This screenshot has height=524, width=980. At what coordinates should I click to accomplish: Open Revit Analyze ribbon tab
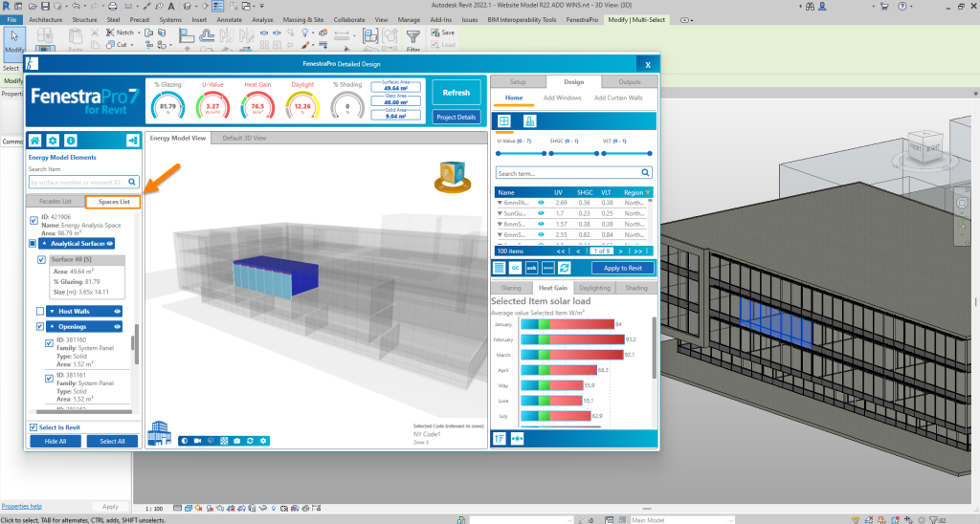262,19
